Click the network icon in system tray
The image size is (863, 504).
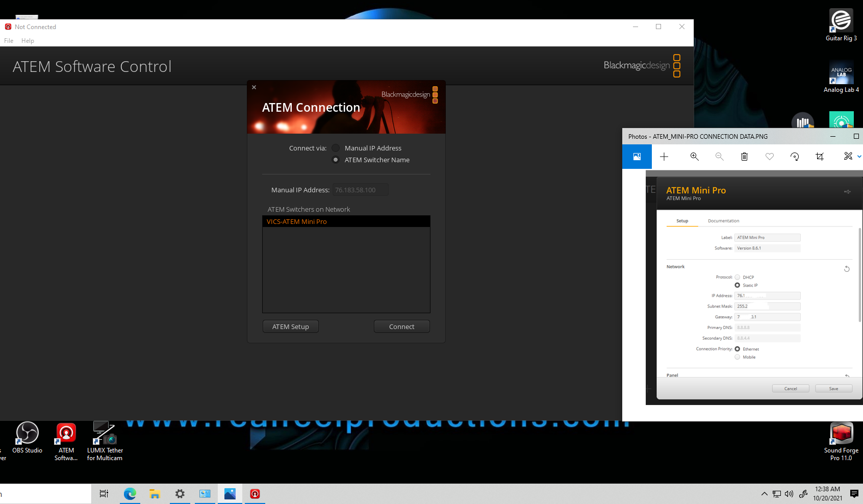[x=777, y=494]
